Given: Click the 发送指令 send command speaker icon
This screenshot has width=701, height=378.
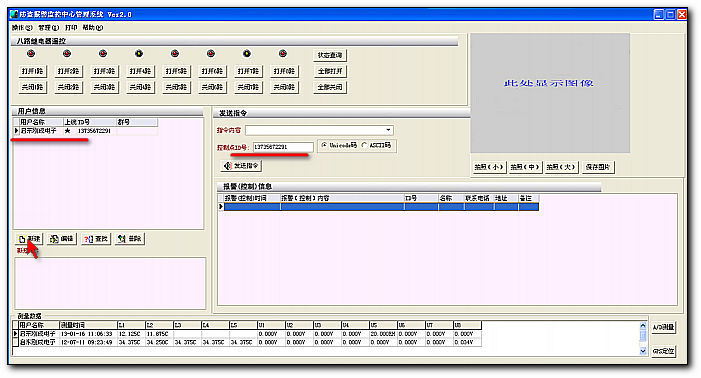Looking at the screenshot, I should click(228, 166).
